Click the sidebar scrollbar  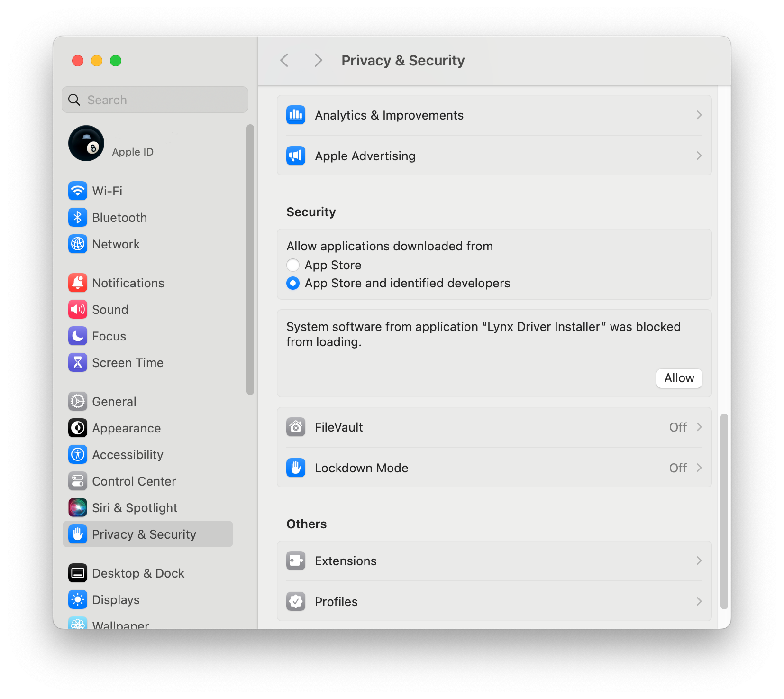pyautogui.click(x=250, y=259)
